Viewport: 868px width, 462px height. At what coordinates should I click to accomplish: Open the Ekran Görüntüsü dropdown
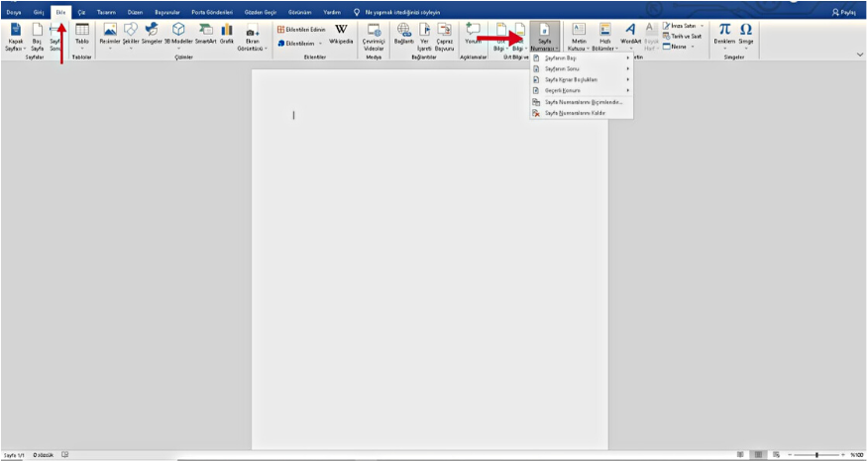pos(252,40)
